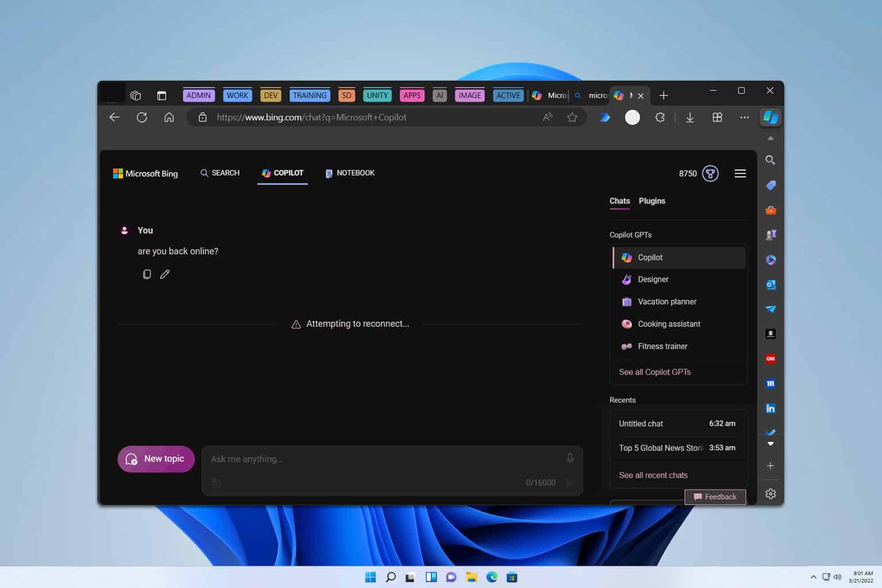Expand the SD tab group
The image size is (882, 588).
[x=346, y=95]
